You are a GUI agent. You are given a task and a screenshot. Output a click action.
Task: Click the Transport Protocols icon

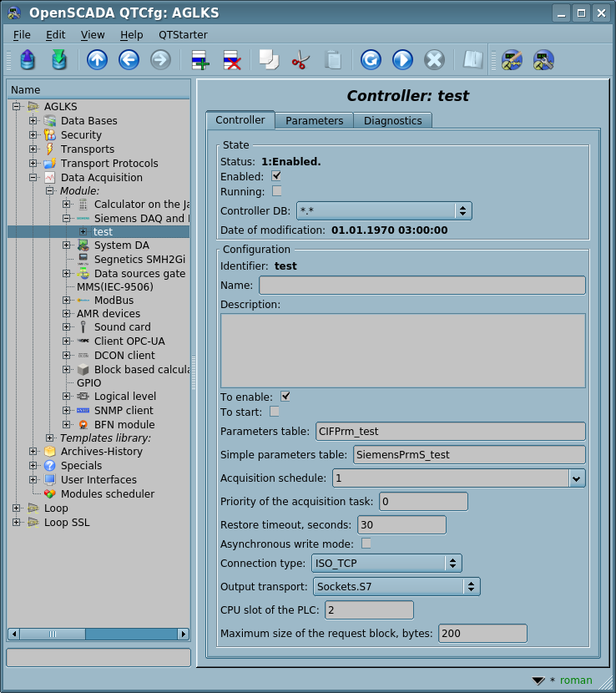coord(50,163)
